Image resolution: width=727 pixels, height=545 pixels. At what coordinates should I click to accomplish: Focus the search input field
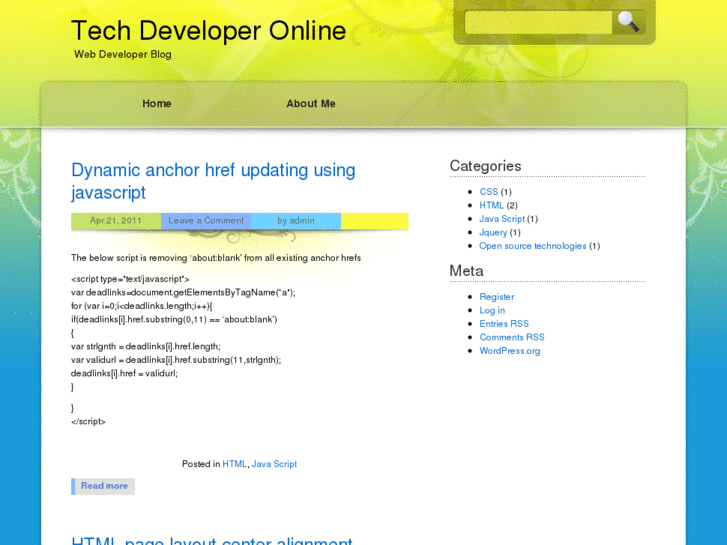(x=538, y=22)
